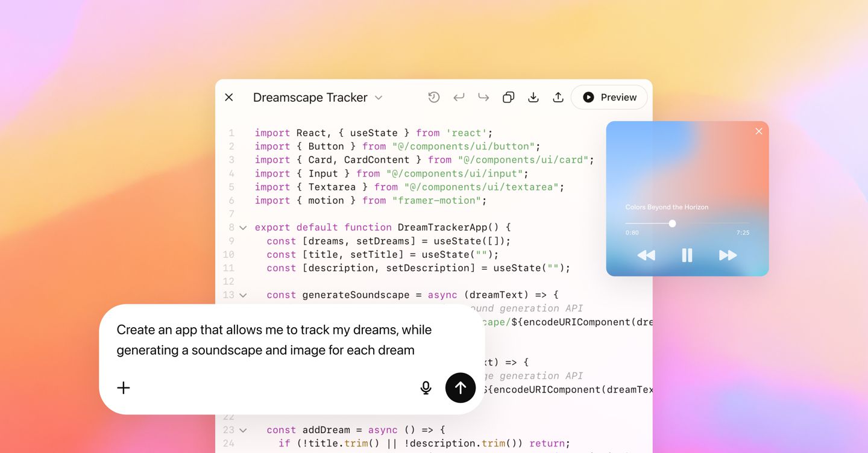Send the prompt with the arrow button
Screen dimensions: 868x453
pos(461,388)
